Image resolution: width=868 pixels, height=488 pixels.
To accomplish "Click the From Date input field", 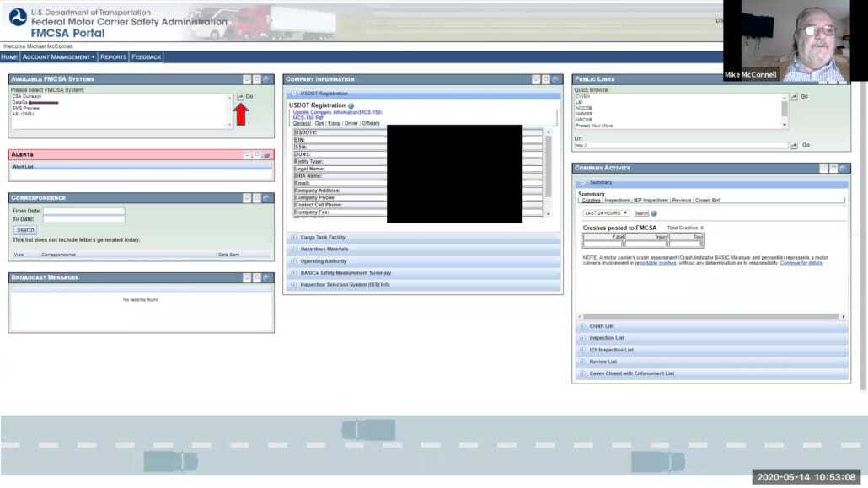I will click(x=83, y=211).
